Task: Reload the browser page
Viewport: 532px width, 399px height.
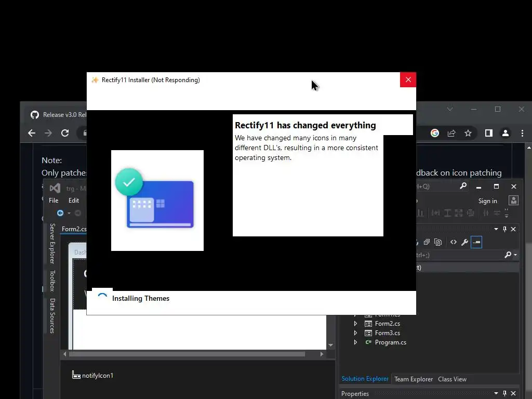Action: pos(65,133)
